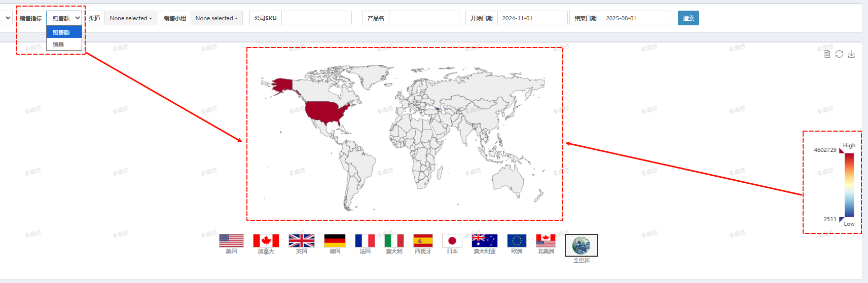Select the United States flag (美国)
The width and height of the screenshot is (868, 283).
tap(231, 240)
